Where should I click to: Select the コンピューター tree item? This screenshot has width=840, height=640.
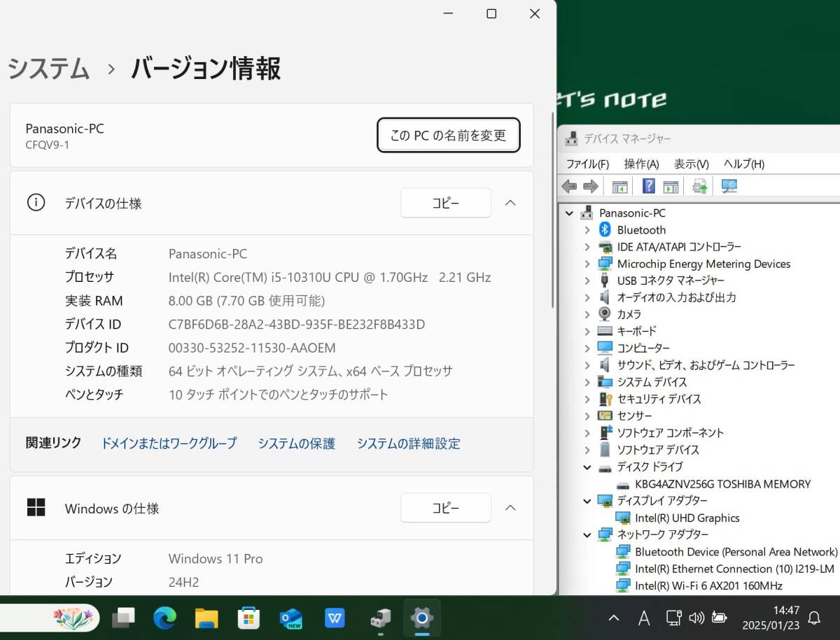point(643,348)
